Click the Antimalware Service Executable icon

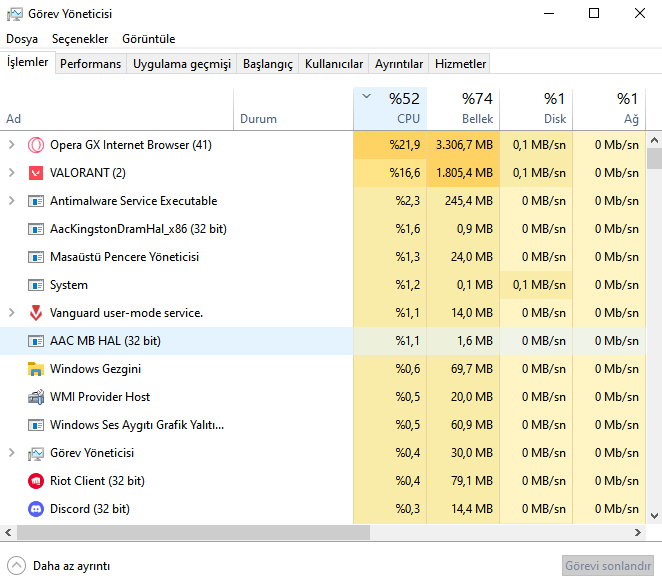(x=36, y=201)
